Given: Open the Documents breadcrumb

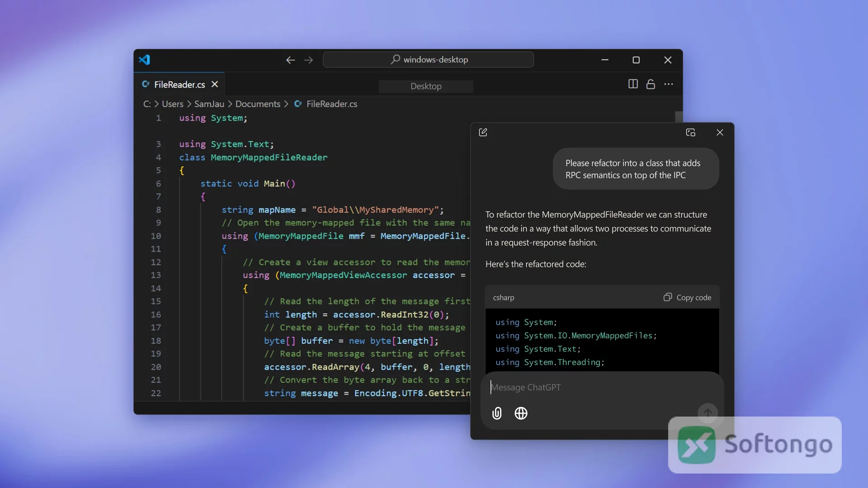Looking at the screenshot, I should 258,104.
